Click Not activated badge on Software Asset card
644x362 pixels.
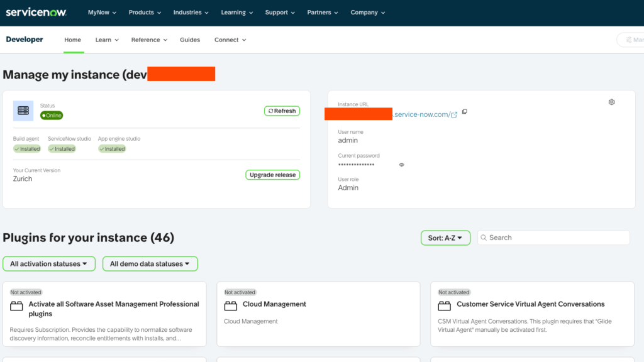tap(25, 292)
